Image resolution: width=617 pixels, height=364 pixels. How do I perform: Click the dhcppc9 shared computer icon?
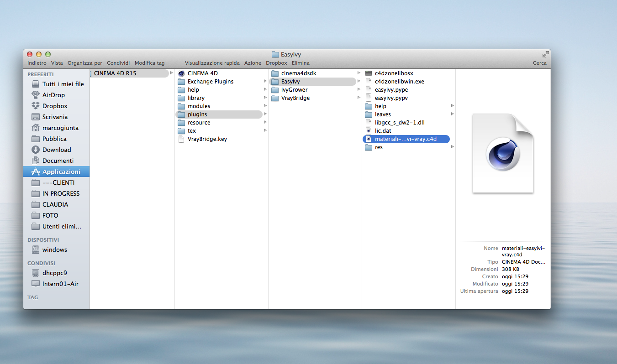click(36, 273)
